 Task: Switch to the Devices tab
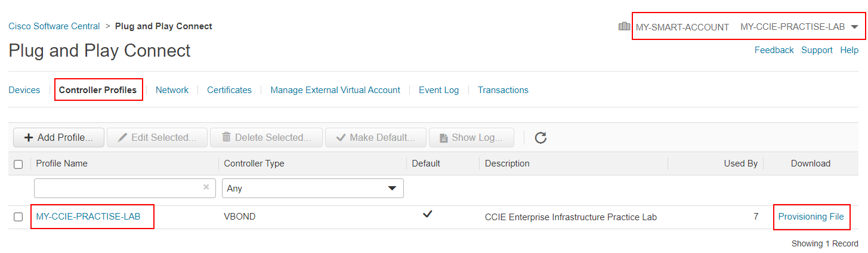pos(24,90)
